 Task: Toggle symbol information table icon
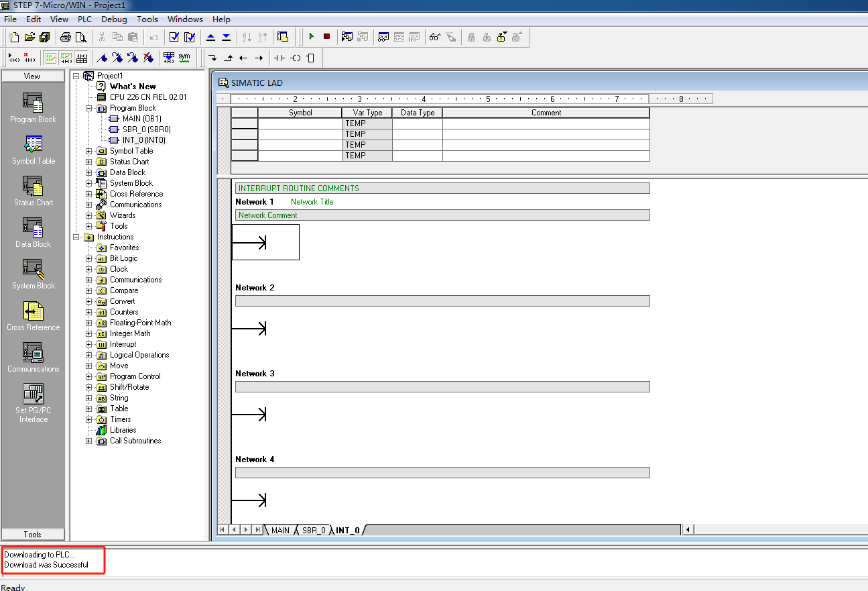(82, 58)
